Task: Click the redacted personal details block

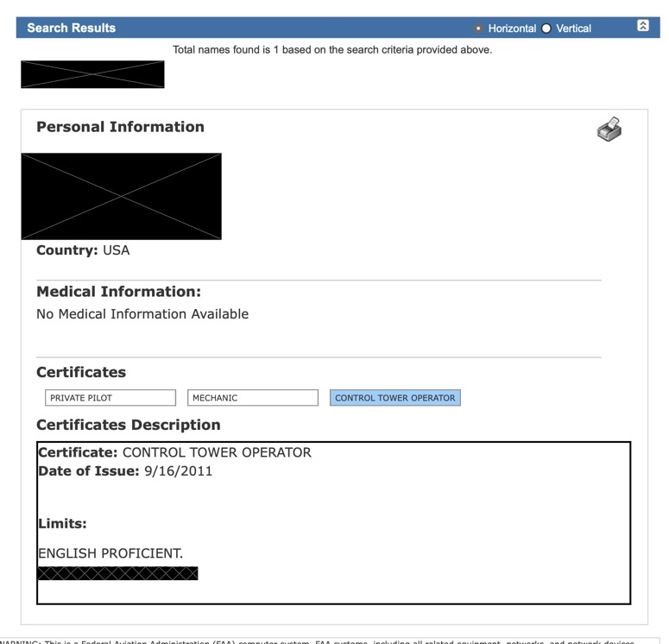Action: (x=121, y=196)
